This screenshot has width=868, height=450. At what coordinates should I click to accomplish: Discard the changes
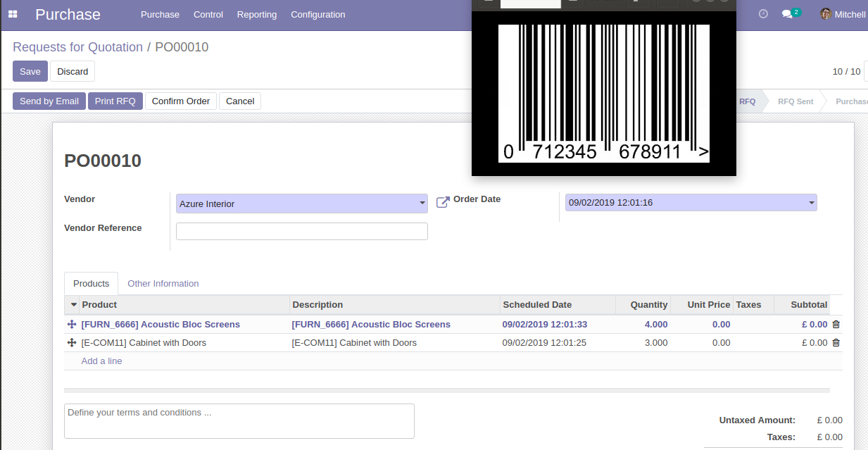click(x=73, y=71)
